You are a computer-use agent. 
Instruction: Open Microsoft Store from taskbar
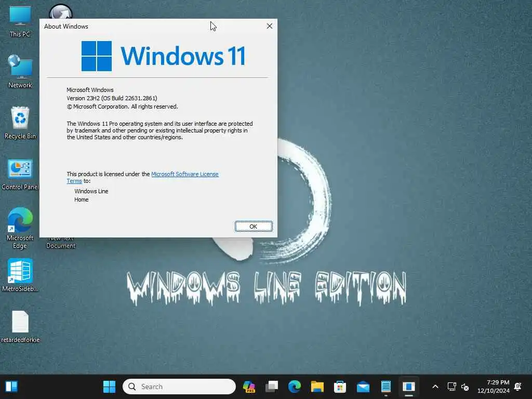(x=340, y=387)
